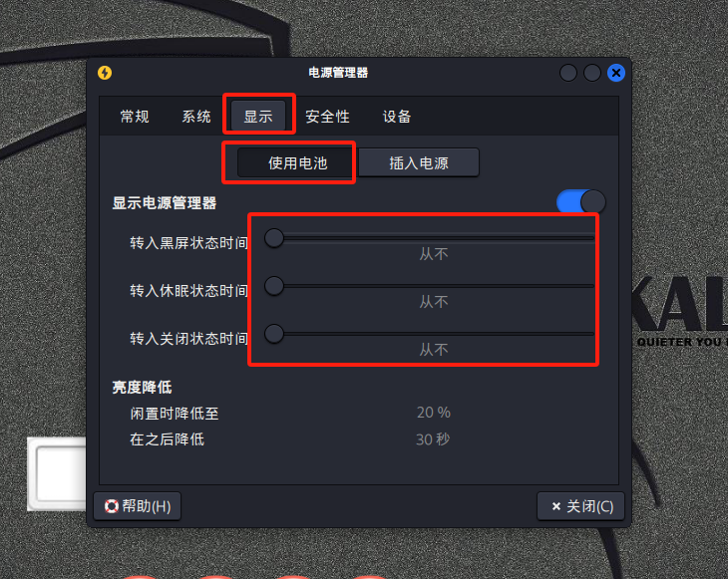Open the 常规 tab
The width and height of the screenshot is (728, 579).
coord(135,117)
